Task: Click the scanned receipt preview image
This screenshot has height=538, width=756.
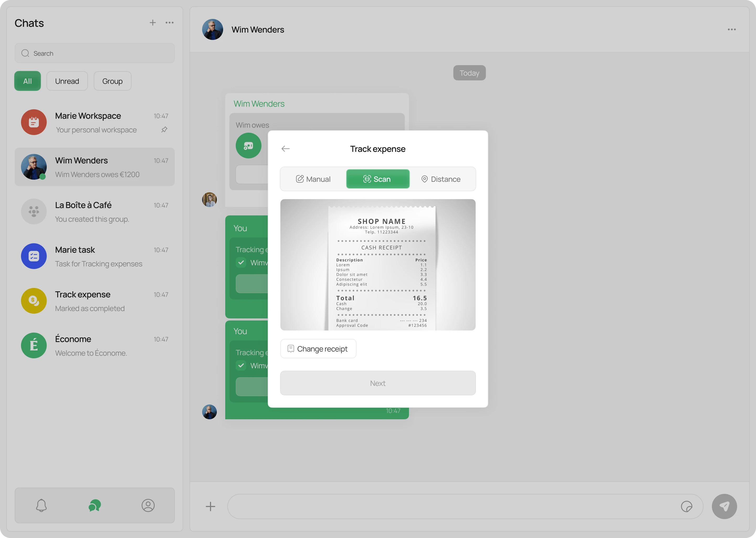Action: [x=378, y=264]
